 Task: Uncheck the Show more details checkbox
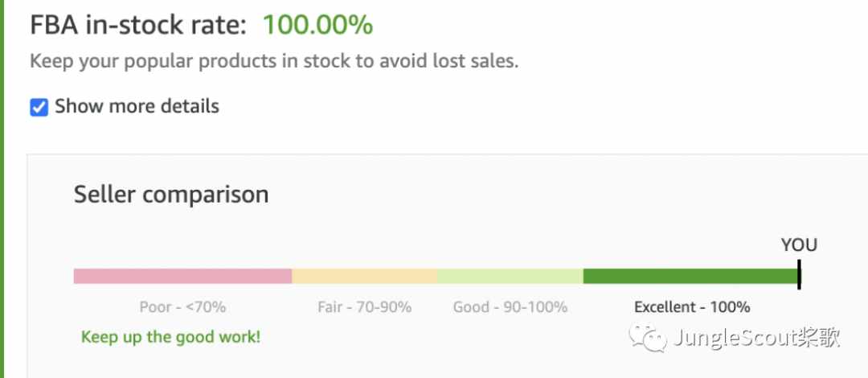(39, 107)
